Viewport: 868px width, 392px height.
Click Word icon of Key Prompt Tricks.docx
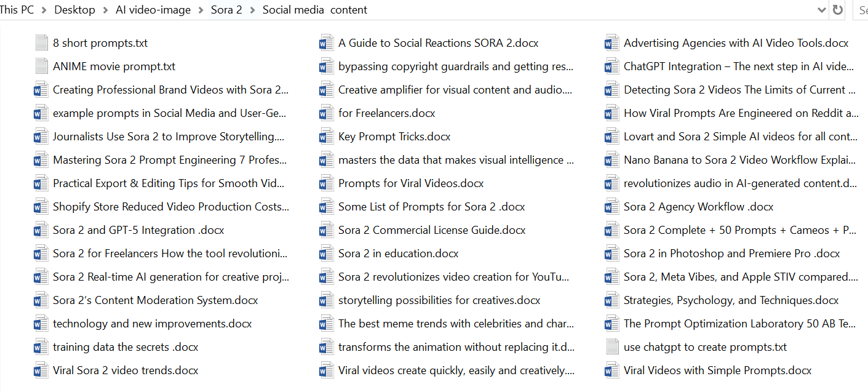point(327,137)
